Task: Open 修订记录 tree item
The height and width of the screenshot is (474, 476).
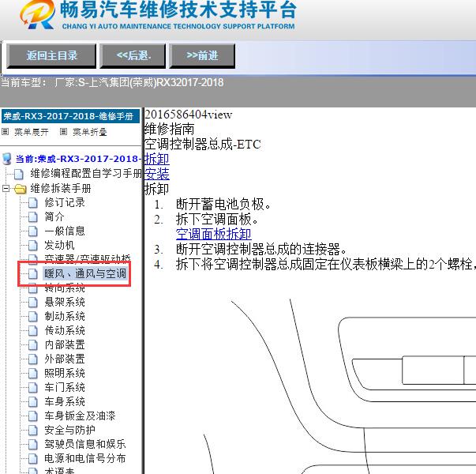Action: [65, 202]
